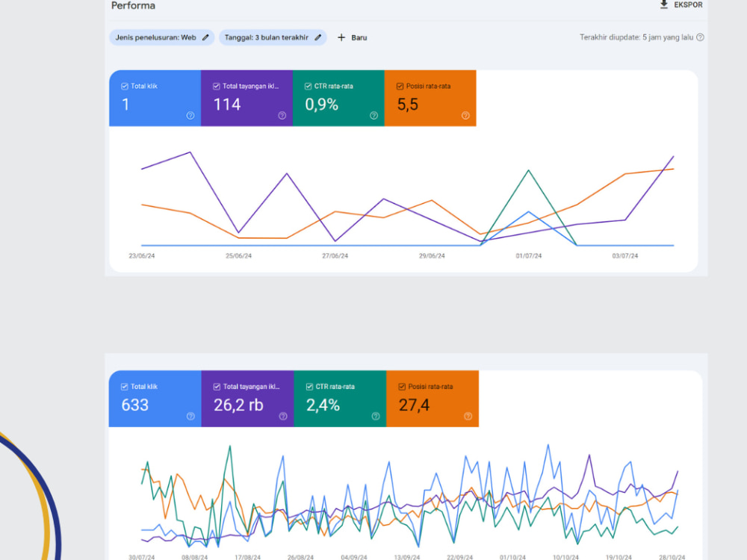Click the Terakhir diupdate: 5 jam yang lalu text
The height and width of the screenshot is (560, 747).
pyautogui.click(x=636, y=37)
